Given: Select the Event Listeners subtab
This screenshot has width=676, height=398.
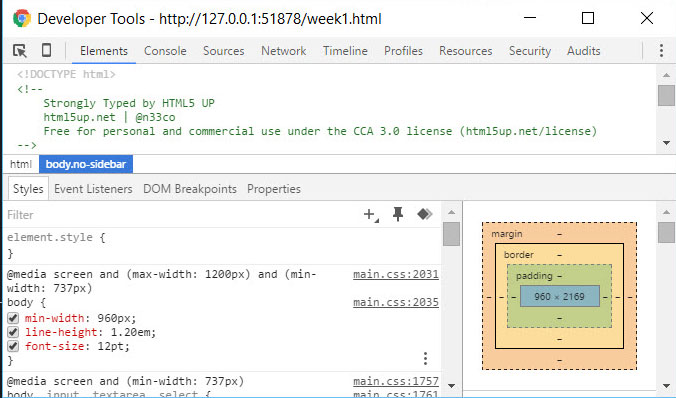Looking at the screenshot, I should click(93, 189).
